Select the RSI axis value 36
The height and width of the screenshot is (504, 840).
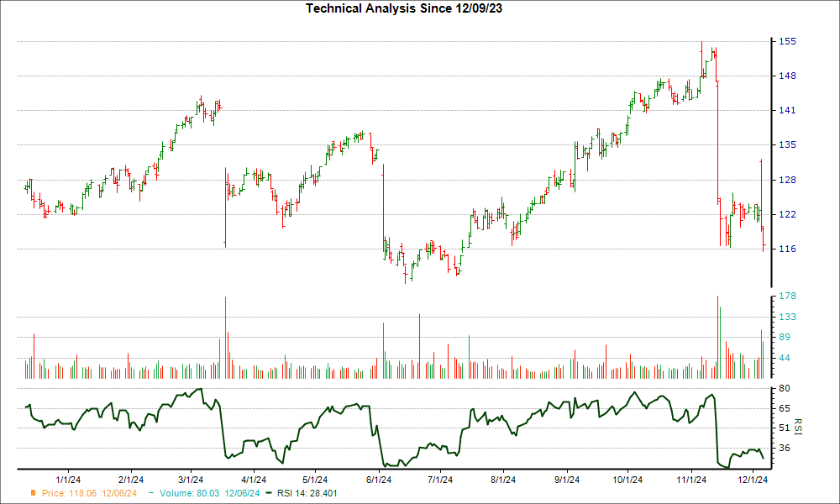click(785, 448)
